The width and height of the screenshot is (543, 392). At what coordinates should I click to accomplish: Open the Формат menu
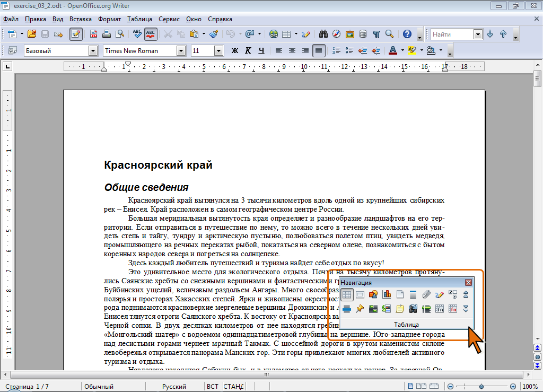[x=109, y=19]
